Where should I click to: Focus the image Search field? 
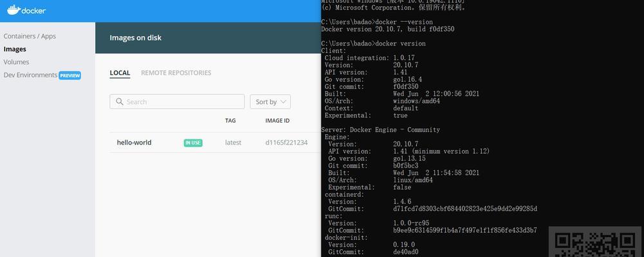tap(177, 102)
